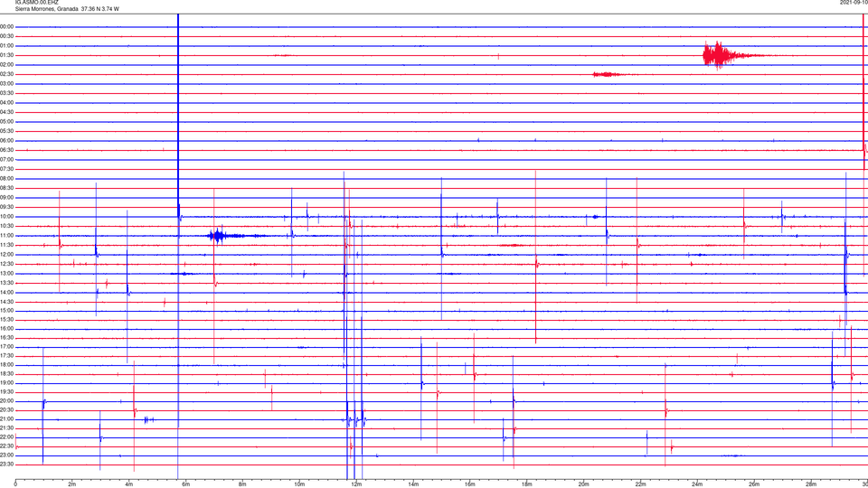The width and height of the screenshot is (868, 488).
Task: Click the "15:30" trace time label
Action: tap(7, 320)
